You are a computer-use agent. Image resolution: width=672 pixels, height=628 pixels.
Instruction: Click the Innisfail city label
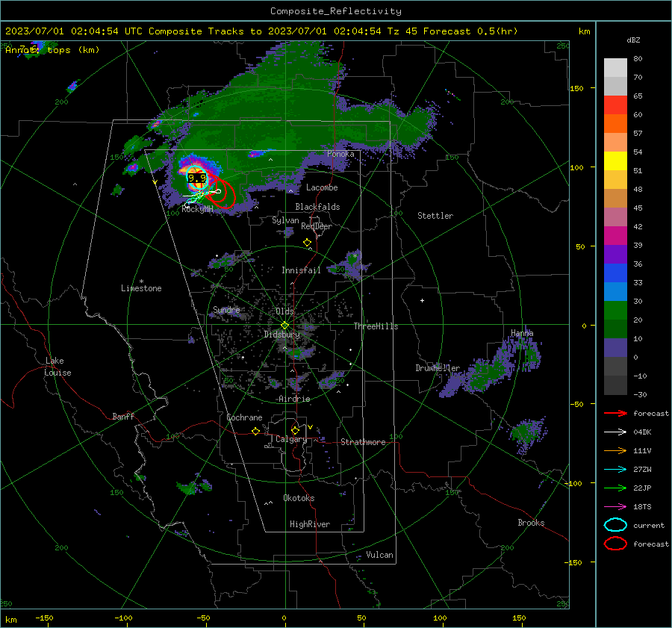(301, 270)
